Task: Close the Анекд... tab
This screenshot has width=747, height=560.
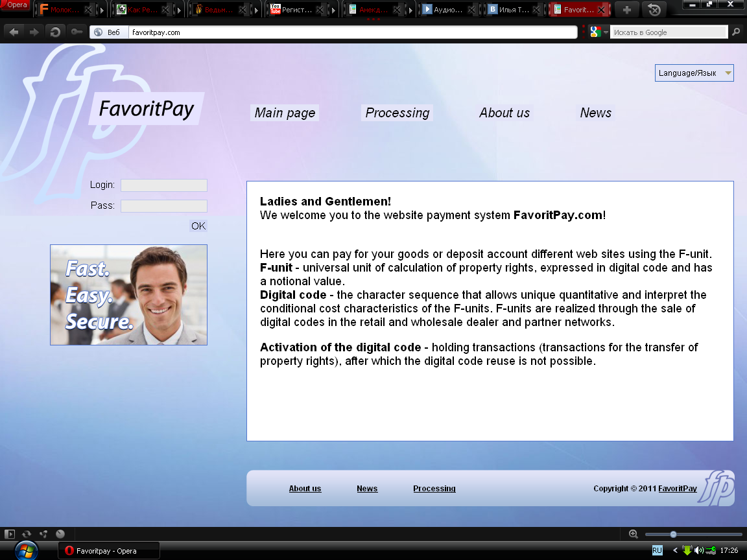Action: tap(397, 10)
